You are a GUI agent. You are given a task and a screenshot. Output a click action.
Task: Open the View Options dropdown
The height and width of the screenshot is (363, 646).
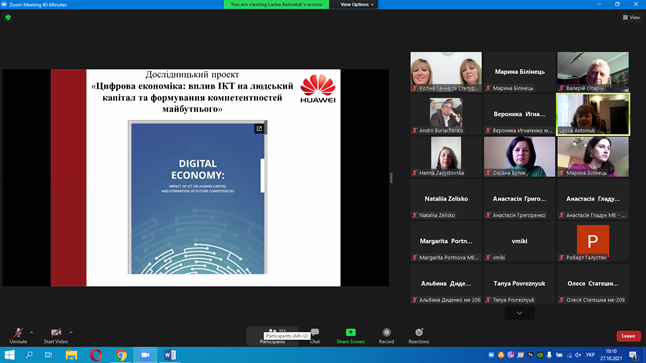point(357,5)
